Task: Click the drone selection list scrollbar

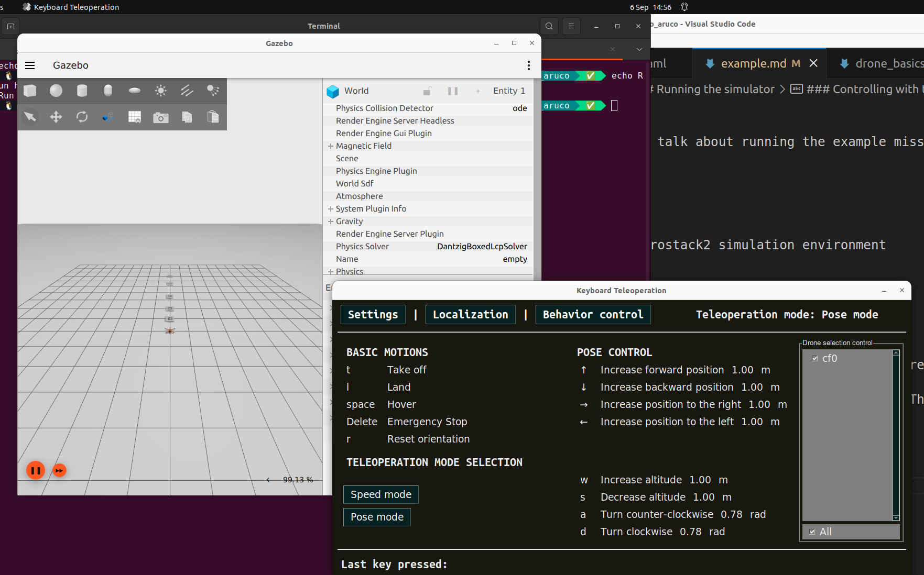Action: click(x=896, y=435)
